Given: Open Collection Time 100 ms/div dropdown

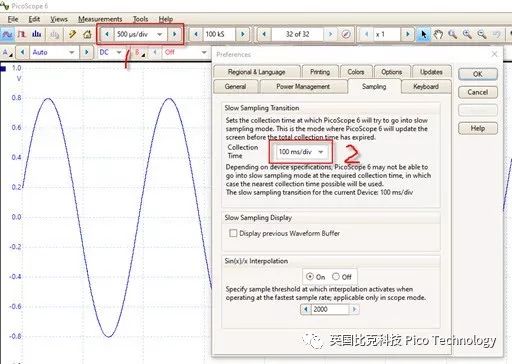Looking at the screenshot, I should (301, 152).
